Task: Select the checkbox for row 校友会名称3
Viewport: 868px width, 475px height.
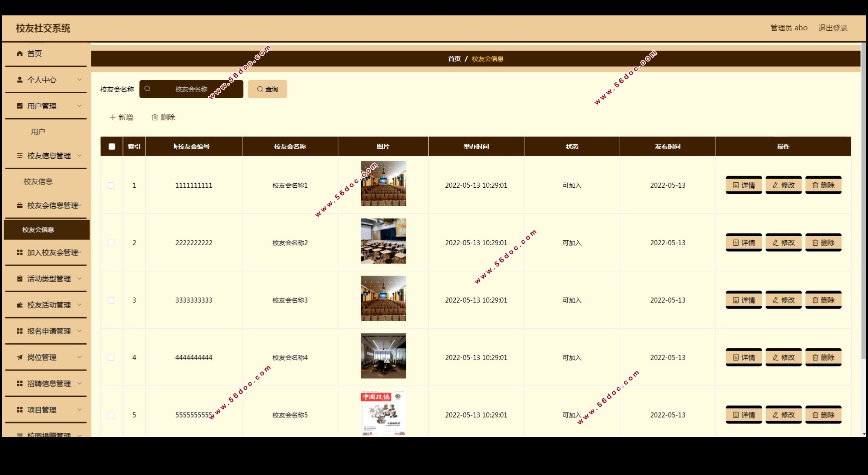Action: click(x=111, y=300)
